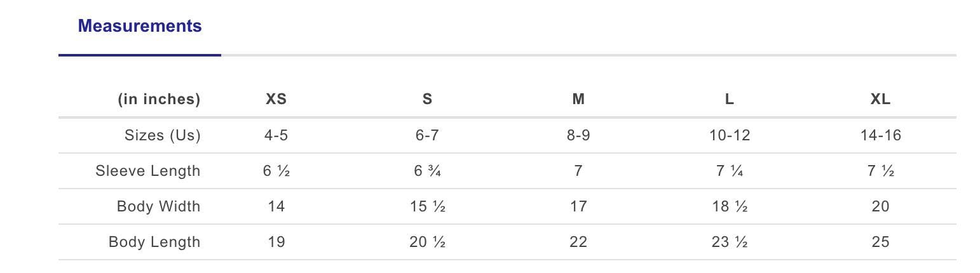The image size is (980, 273).
Task: Select the 14-16 size cell
Action: click(x=880, y=135)
